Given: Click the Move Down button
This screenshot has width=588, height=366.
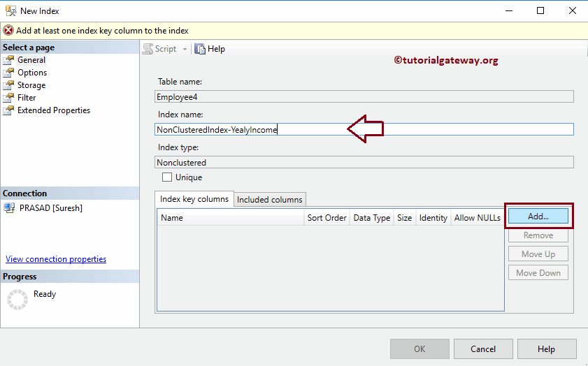Looking at the screenshot, I should tap(538, 272).
